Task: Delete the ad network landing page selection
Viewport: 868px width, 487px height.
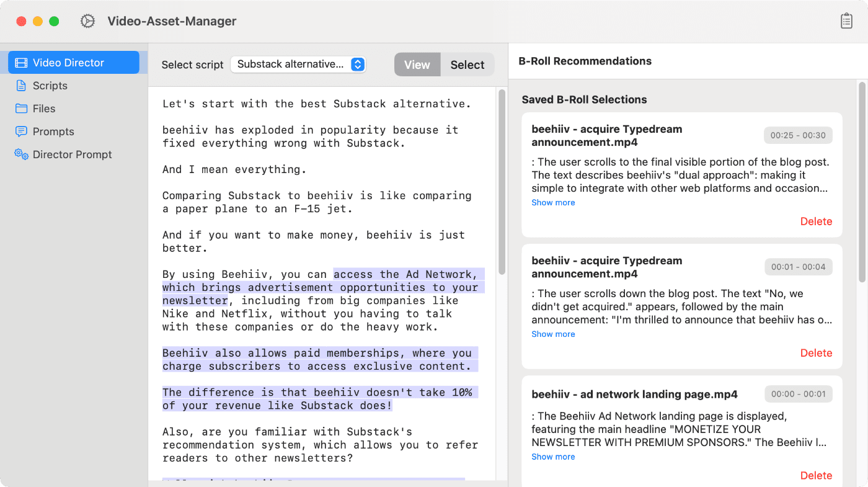Action: point(816,475)
